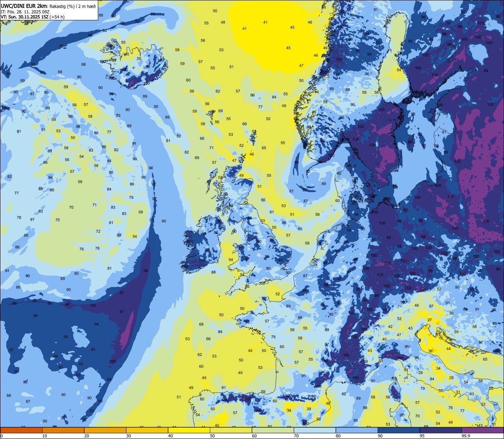Viewport: 504px width, 439px height.
Task: Click the humidity value "39" over Spain
Action: pos(309,409)
